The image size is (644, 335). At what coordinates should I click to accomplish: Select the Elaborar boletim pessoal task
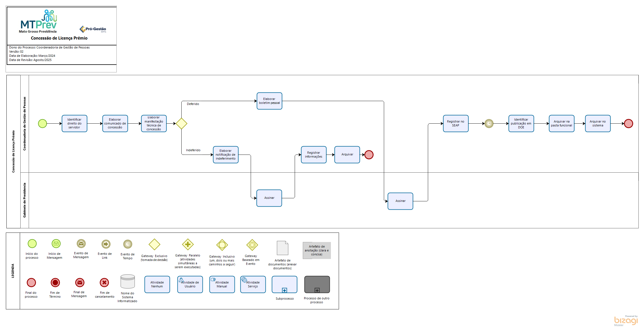point(269,101)
